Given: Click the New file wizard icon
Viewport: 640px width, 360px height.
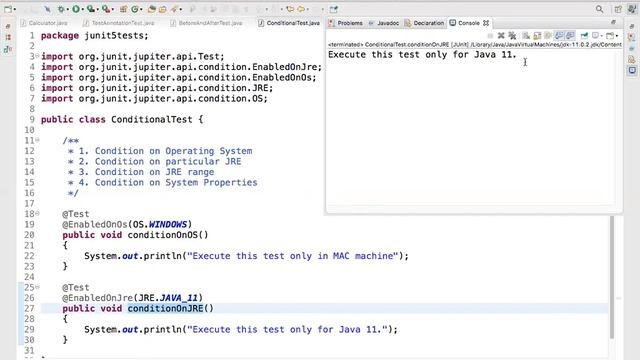Looking at the screenshot, I should coord(8,9).
